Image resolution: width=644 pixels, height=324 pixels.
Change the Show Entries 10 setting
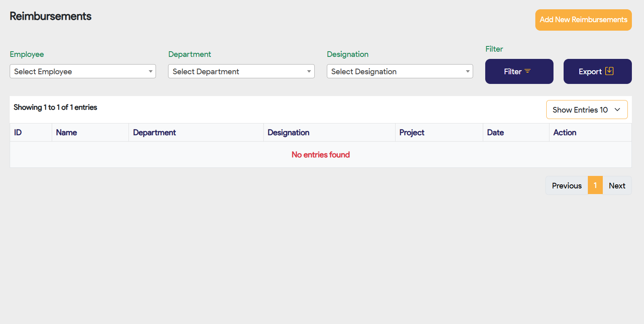(x=586, y=110)
